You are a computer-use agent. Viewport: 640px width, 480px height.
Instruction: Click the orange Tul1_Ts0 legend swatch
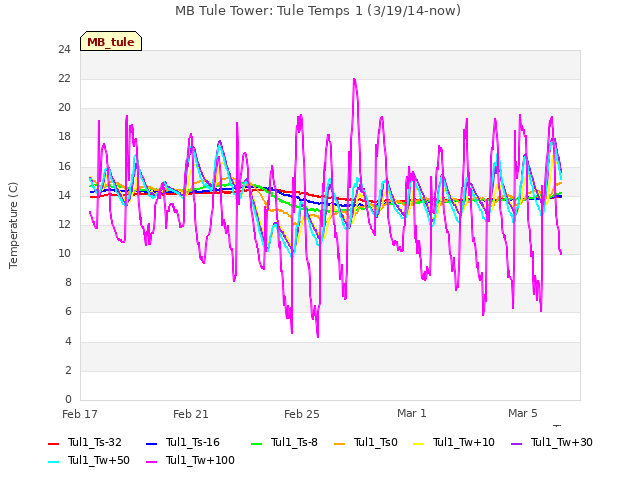(339, 444)
